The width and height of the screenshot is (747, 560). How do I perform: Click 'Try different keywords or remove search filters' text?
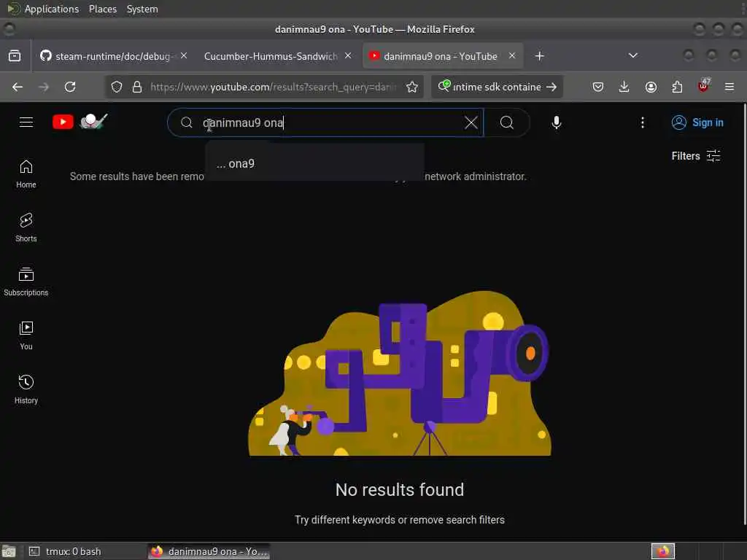(400, 520)
